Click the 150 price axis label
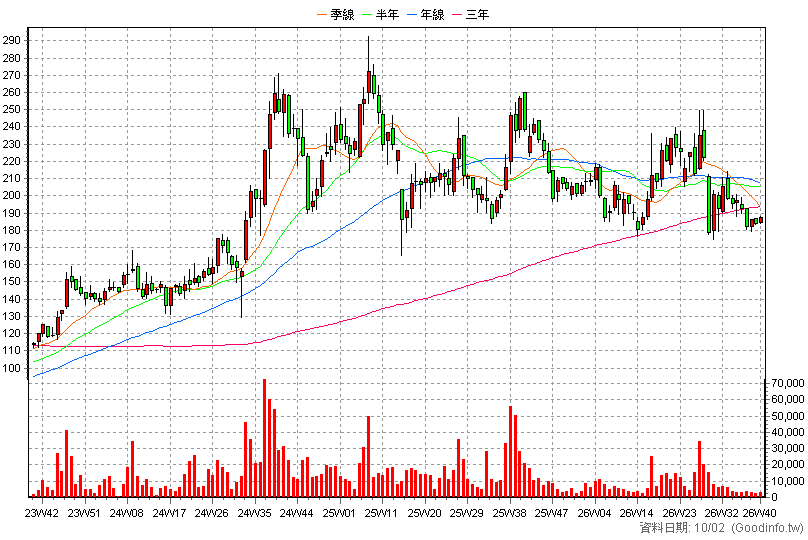The image size is (808, 540). pyautogui.click(x=11, y=281)
